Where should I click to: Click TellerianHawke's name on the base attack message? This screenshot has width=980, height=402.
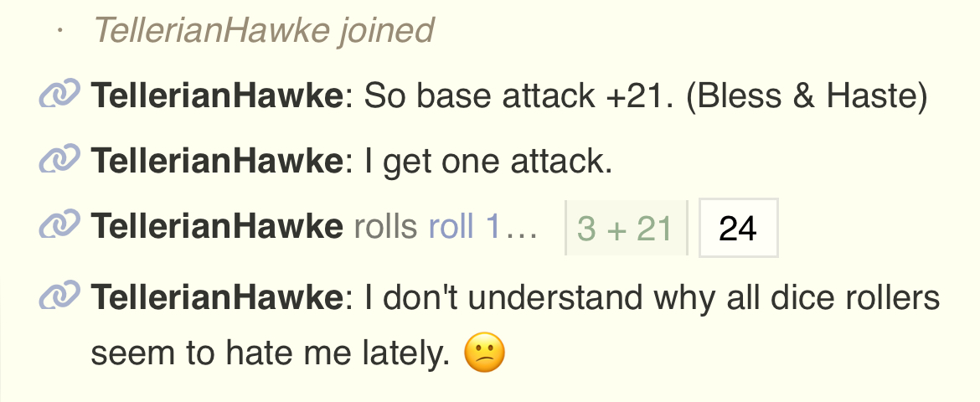pos(216,96)
